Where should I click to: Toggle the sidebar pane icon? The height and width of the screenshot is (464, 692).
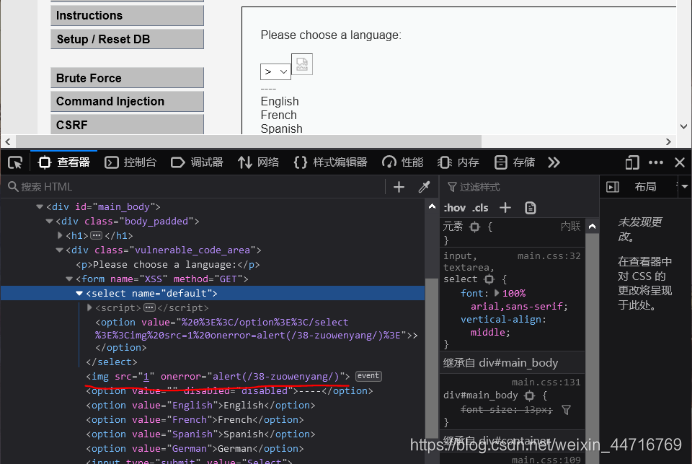[x=613, y=187]
